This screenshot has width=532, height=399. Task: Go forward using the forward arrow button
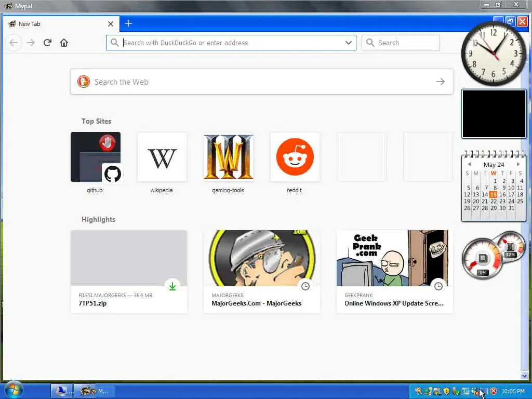pos(31,43)
